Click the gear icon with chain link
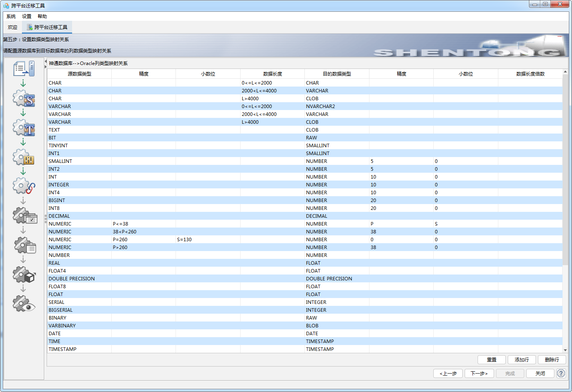Viewport: 572px width, 392px height. [24, 186]
